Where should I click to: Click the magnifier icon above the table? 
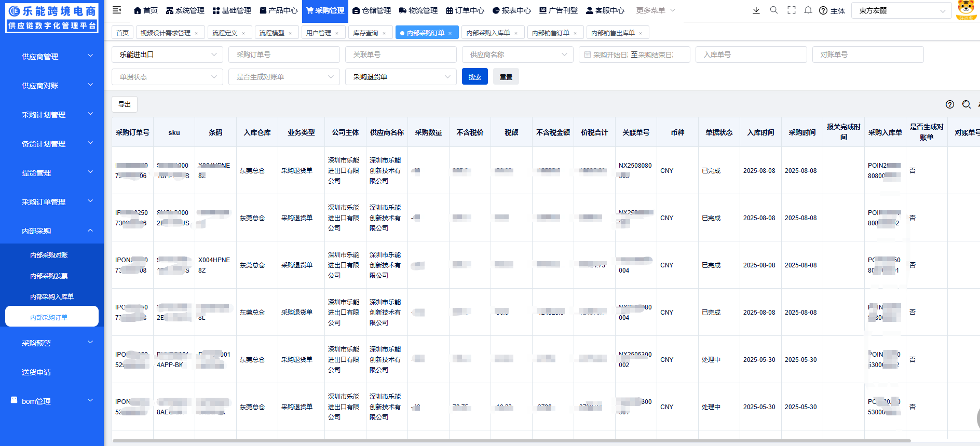click(966, 104)
